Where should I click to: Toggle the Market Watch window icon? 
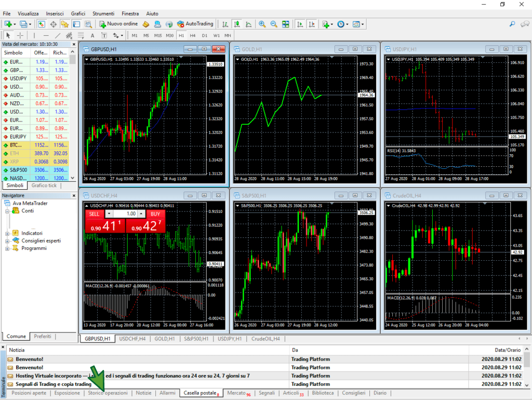click(x=42, y=24)
